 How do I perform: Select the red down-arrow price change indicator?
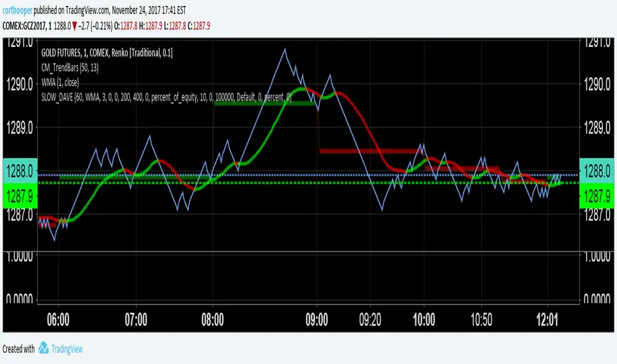[x=74, y=26]
